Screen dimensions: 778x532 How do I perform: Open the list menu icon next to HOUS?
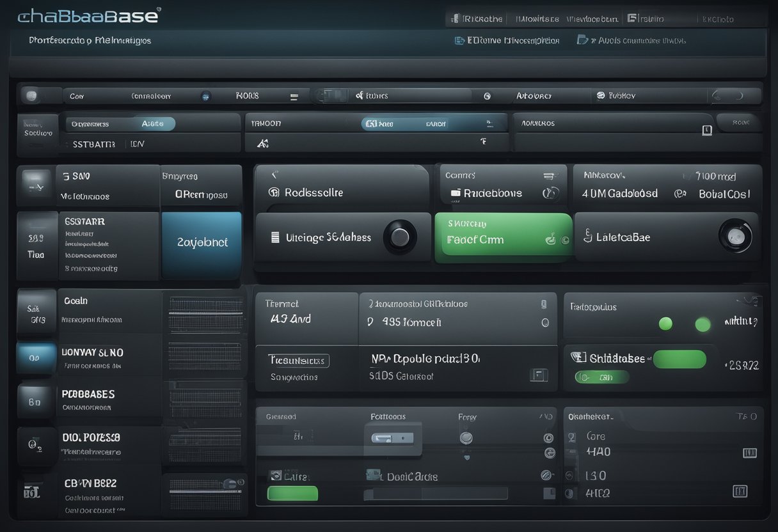point(294,97)
